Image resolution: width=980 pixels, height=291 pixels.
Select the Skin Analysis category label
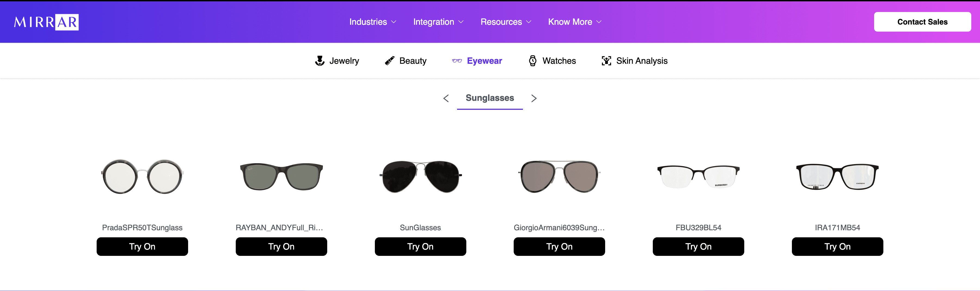(x=642, y=61)
